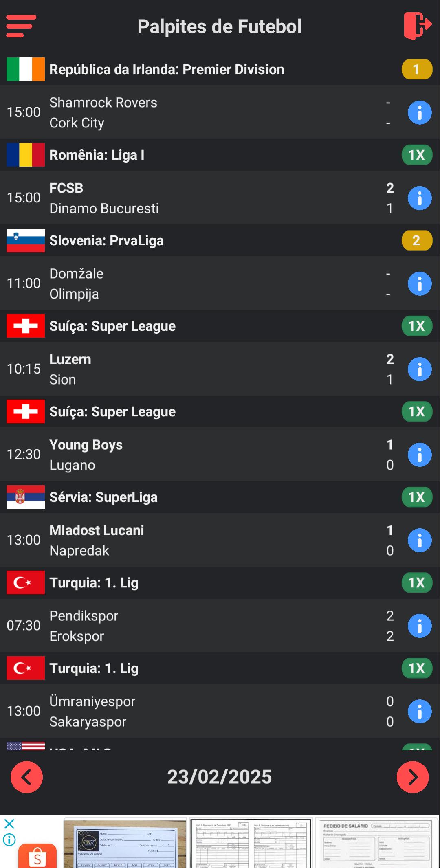Tap the 23/02/2025 date label
The height and width of the screenshot is (868, 440).
pyautogui.click(x=219, y=777)
